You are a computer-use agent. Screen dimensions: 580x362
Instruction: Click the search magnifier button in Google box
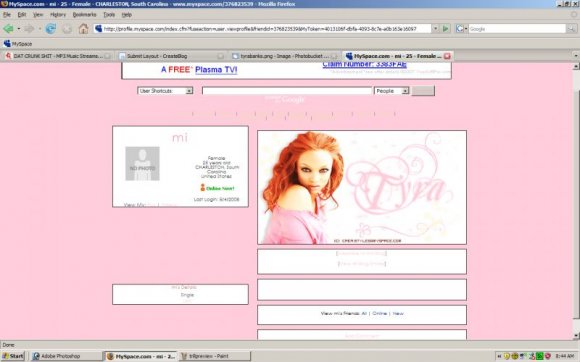571,29
